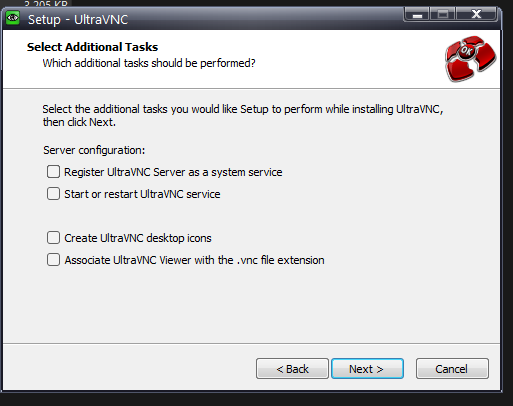Click the disabled maximize button

pyautogui.click(x=443, y=14)
